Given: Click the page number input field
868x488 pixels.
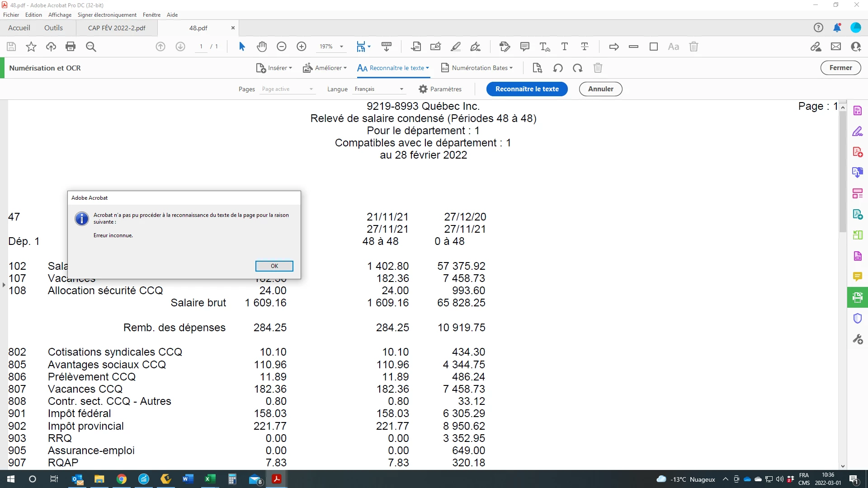Looking at the screenshot, I should click(201, 47).
